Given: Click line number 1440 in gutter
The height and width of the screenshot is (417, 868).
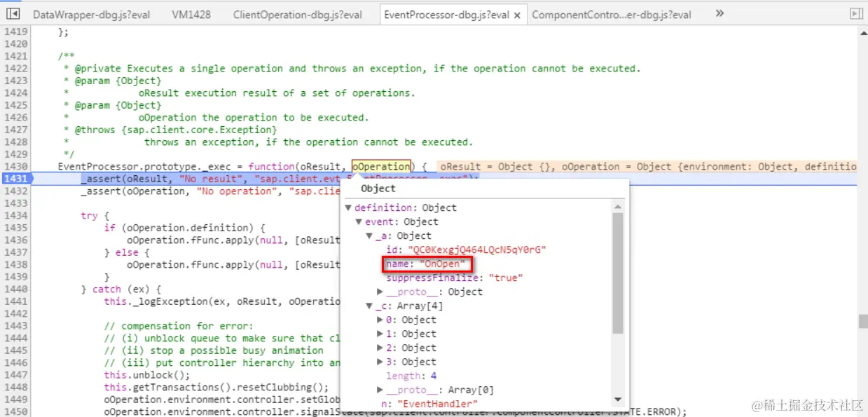Looking at the screenshot, I should pos(15,289).
